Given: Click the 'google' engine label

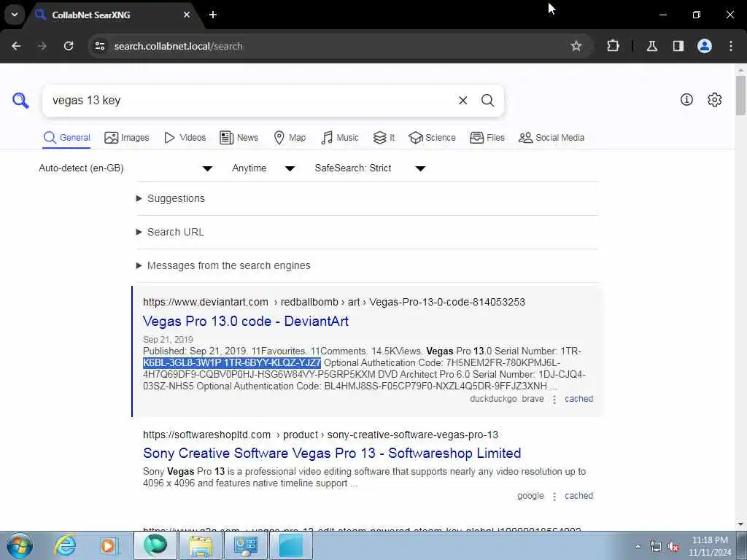Looking at the screenshot, I should pyautogui.click(x=530, y=496).
